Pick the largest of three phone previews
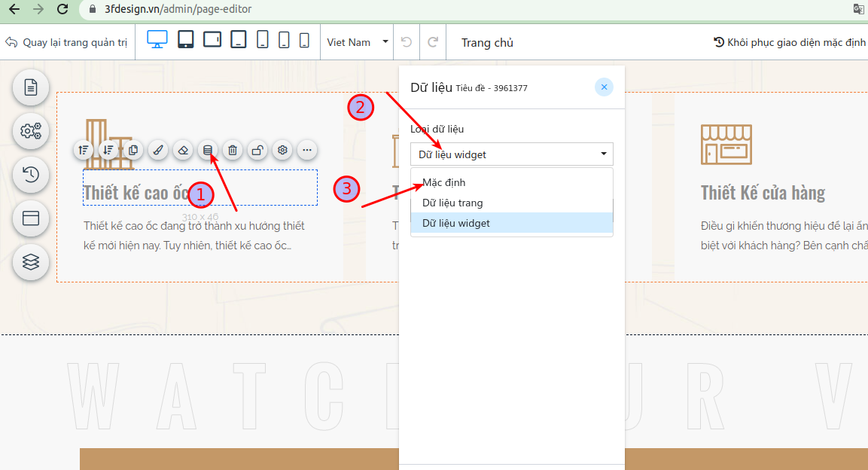Viewport: 868px width, 470px height. [x=263, y=39]
